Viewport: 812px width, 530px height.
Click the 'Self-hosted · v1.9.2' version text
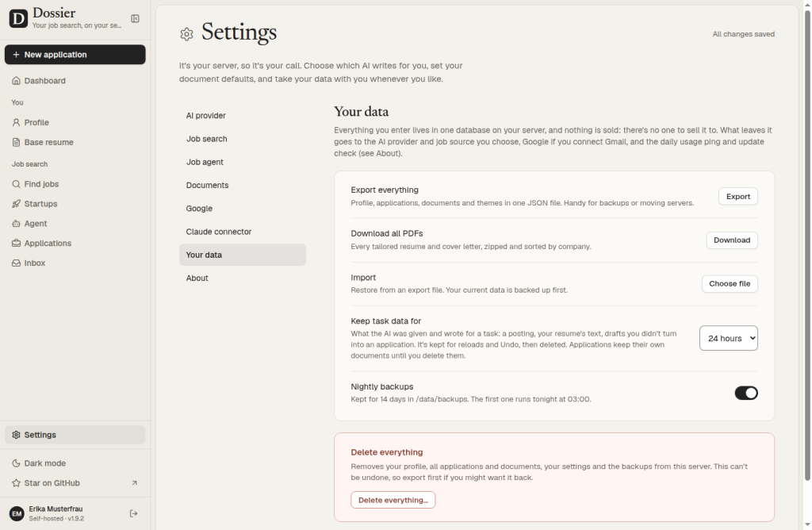(x=56, y=518)
